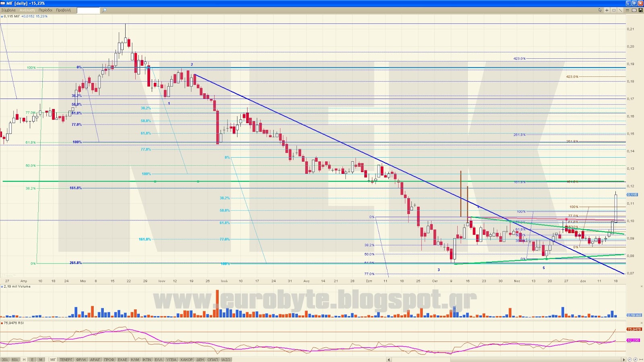The width and height of the screenshot is (644, 362).
Task: Open the Ανάλυση menu
Action: (27, 10)
